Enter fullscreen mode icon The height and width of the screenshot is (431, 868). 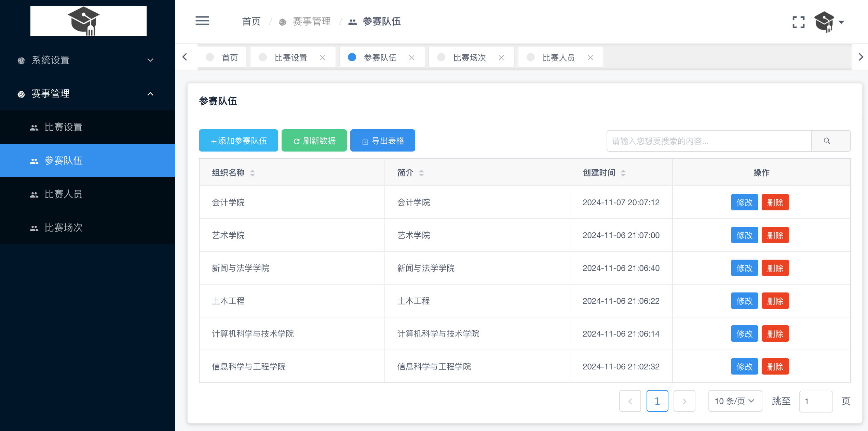tap(798, 22)
